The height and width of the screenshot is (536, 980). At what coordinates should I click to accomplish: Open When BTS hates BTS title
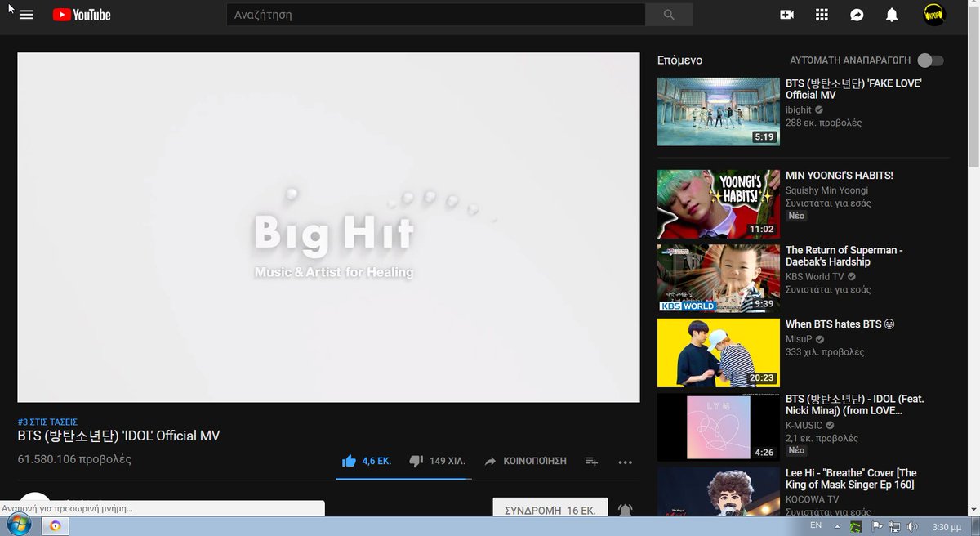[x=840, y=324]
